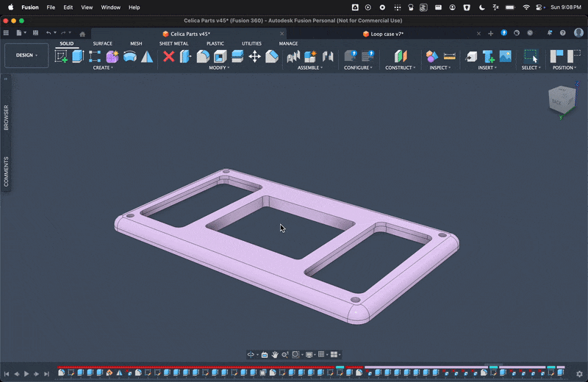Select the Chamfer tool

[272, 57]
